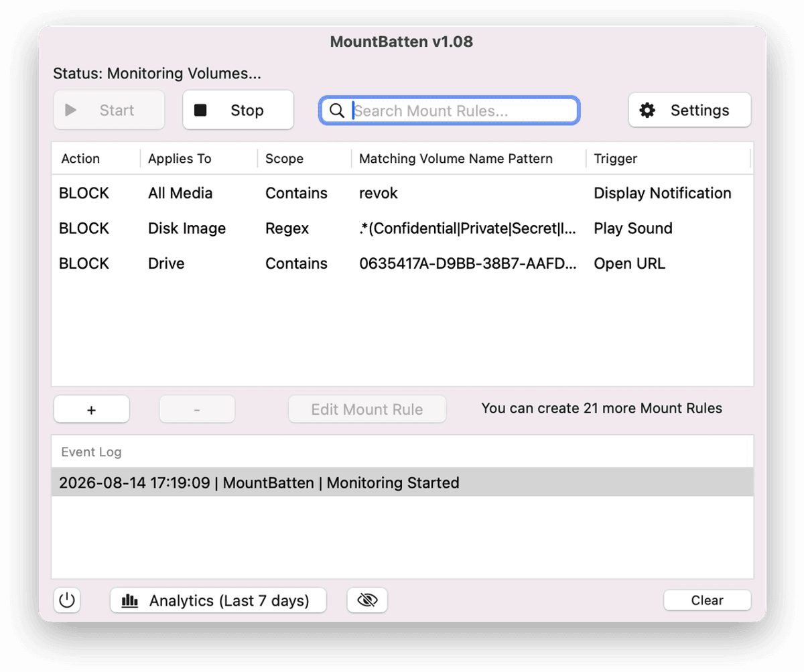Add a new mount rule with plus
804x672 pixels.
point(92,409)
